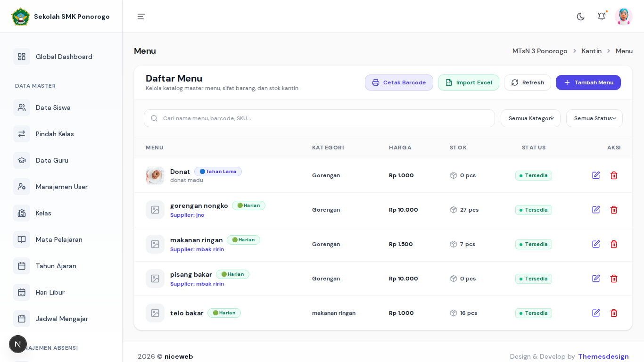Edit the gorengan nongko row
The width and height of the screenshot is (644, 362).
click(596, 210)
